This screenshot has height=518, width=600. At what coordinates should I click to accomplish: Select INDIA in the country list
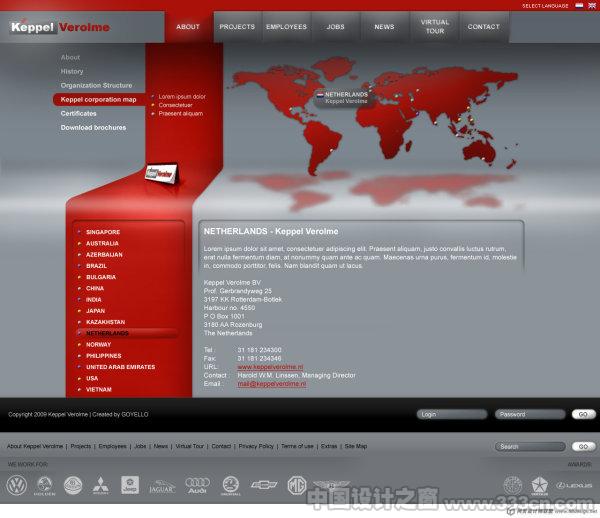(93, 300)
